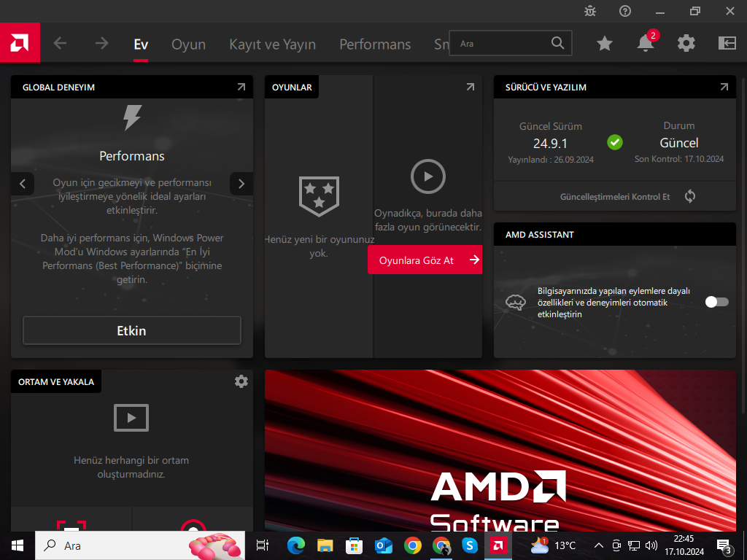Click the stars badge games icon
This screenshot has width=747, height=560.
(319, 196)
